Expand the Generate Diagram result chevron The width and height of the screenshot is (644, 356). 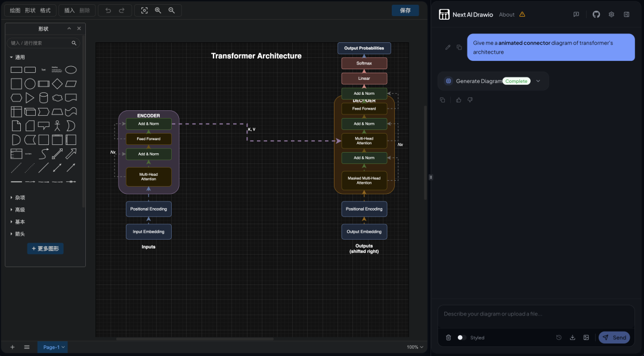pyautogui.click(x=538, y=81)
